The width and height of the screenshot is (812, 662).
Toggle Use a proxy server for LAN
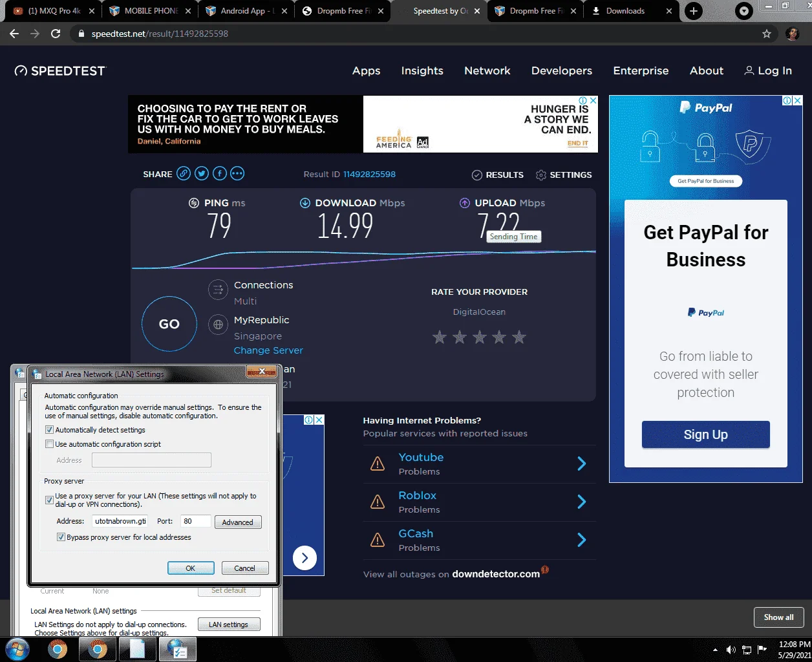49,500
